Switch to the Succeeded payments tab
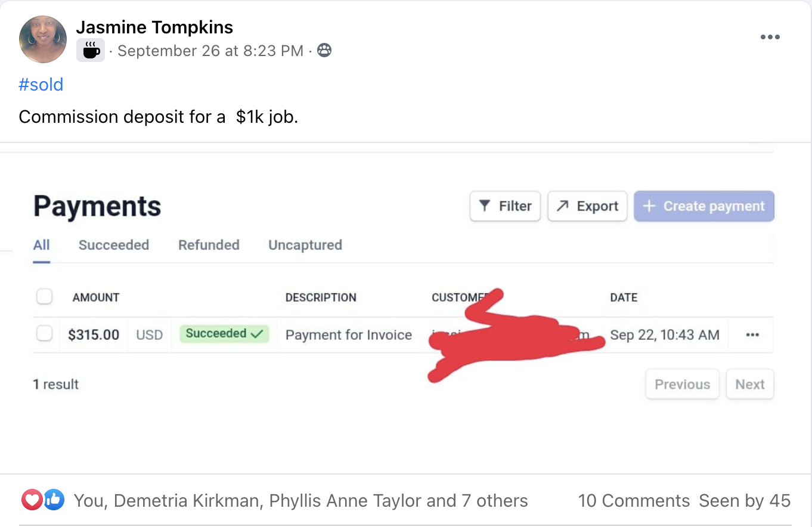812x527 pixels. point(114,245)
